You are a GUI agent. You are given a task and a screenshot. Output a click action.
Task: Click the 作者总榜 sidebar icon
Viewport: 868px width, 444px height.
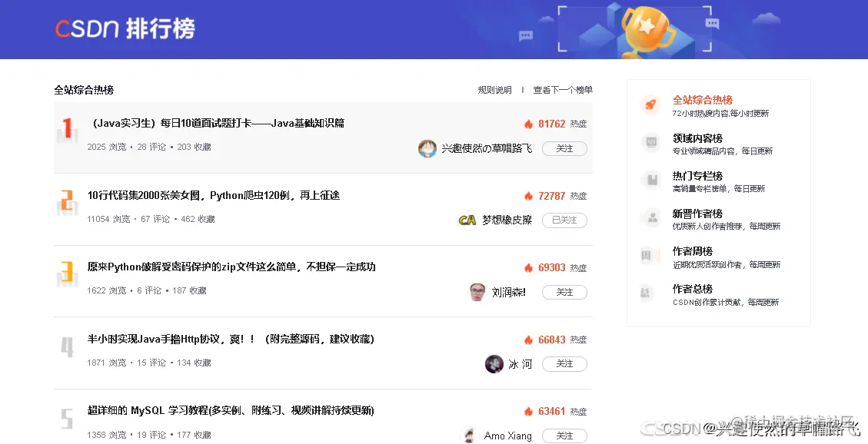(651, 293)
